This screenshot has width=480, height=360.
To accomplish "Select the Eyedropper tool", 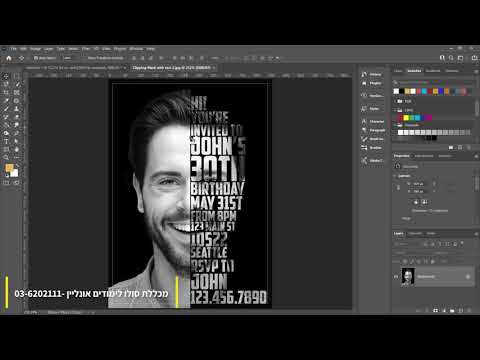I will pos(6,101).
